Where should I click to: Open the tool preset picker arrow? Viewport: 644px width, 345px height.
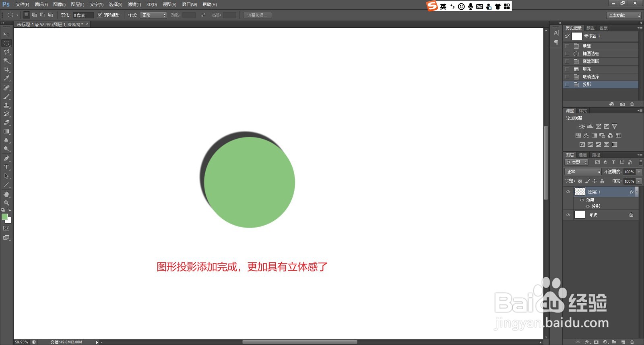pyautogui.click(x=17, y=15)
